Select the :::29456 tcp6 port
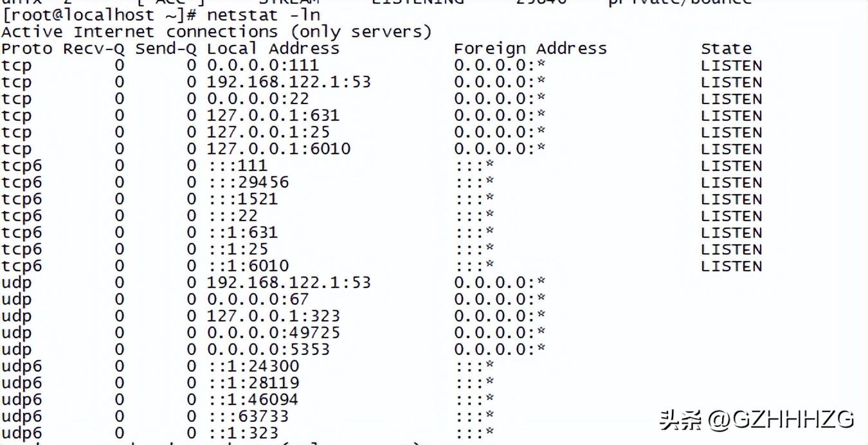The image size is (868, 445). [x=248, y=183]
